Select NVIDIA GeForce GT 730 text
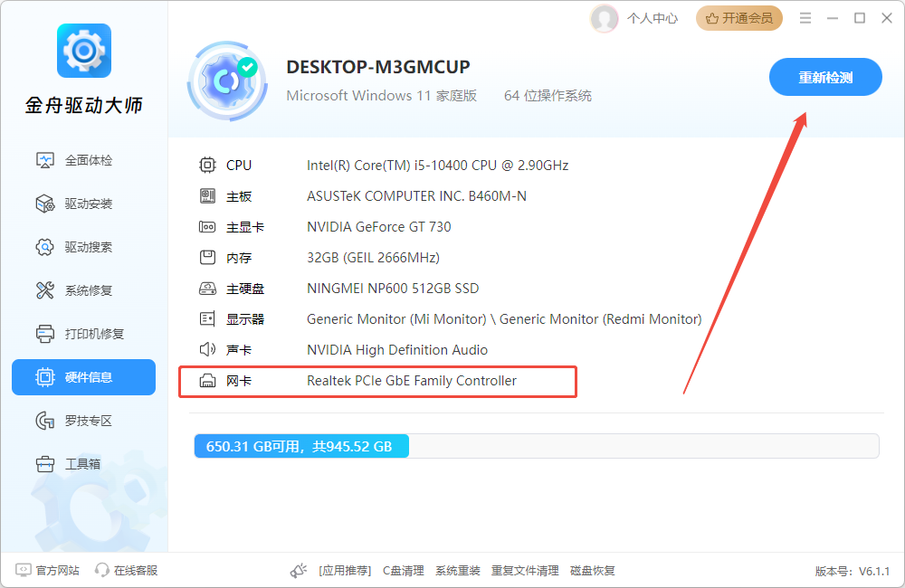This screenshot has width=905, height=588. coord(378,227)
